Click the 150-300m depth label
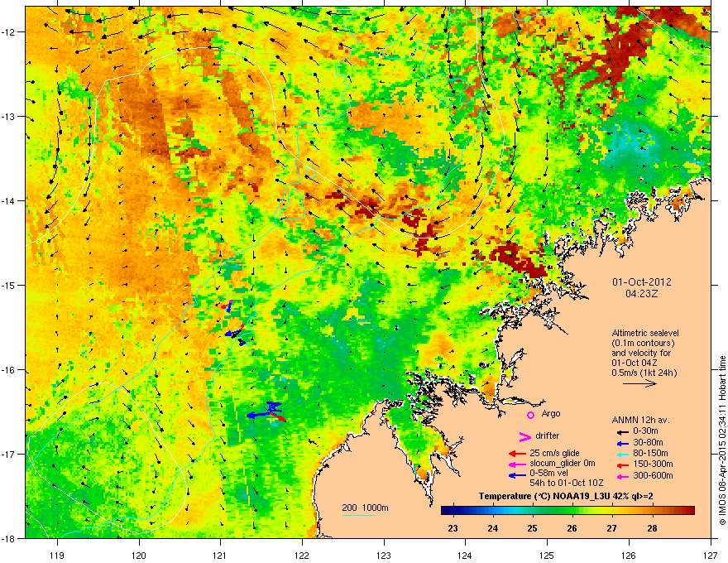Viewport: 728px width, 563px height. [653, 464]
